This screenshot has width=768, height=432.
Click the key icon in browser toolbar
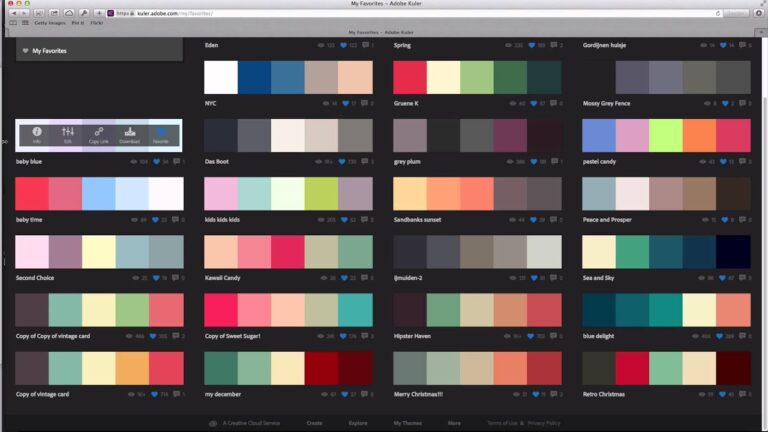84,13
